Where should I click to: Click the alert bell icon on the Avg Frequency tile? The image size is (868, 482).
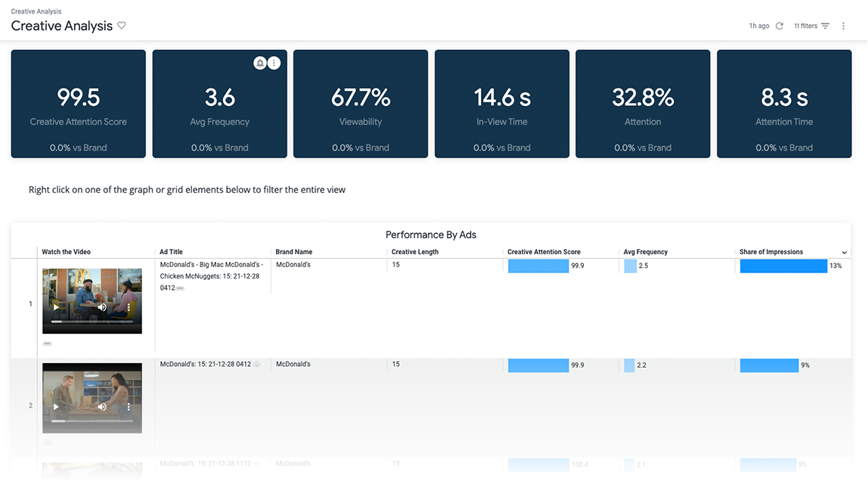point(259,63)
